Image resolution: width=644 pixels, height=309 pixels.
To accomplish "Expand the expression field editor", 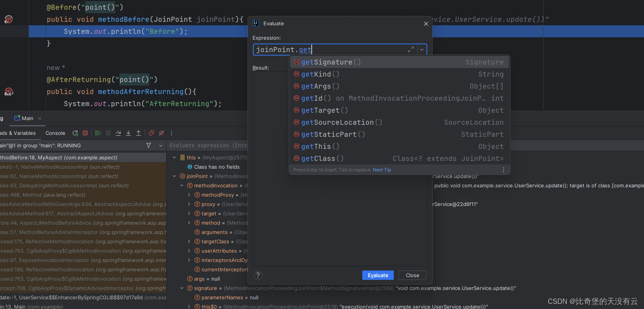I will pyautogui.click(x=411, y=50).
